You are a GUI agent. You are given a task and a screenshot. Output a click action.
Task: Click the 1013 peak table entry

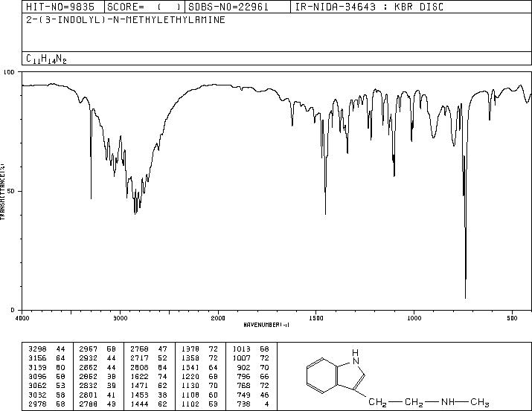[x=251, y=349]
